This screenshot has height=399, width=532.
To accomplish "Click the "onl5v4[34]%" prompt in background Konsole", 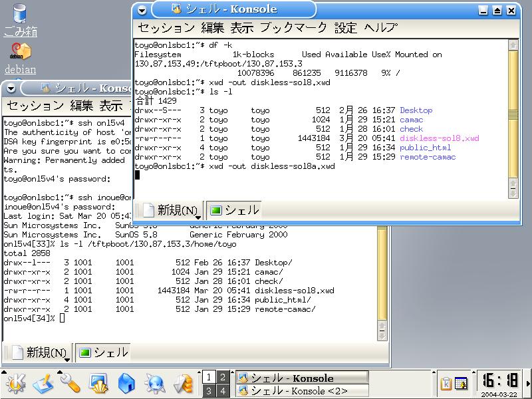I will click(x=29, y=319).
